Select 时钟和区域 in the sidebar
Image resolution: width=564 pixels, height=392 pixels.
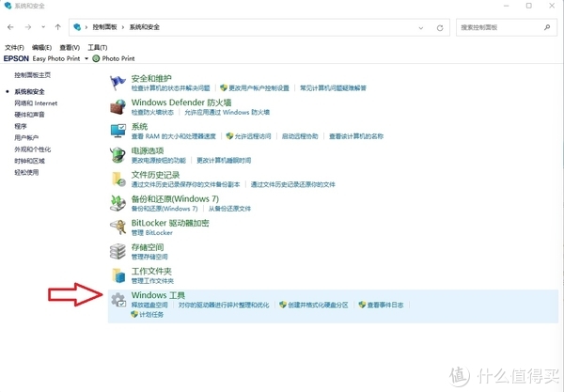point(29,161)
